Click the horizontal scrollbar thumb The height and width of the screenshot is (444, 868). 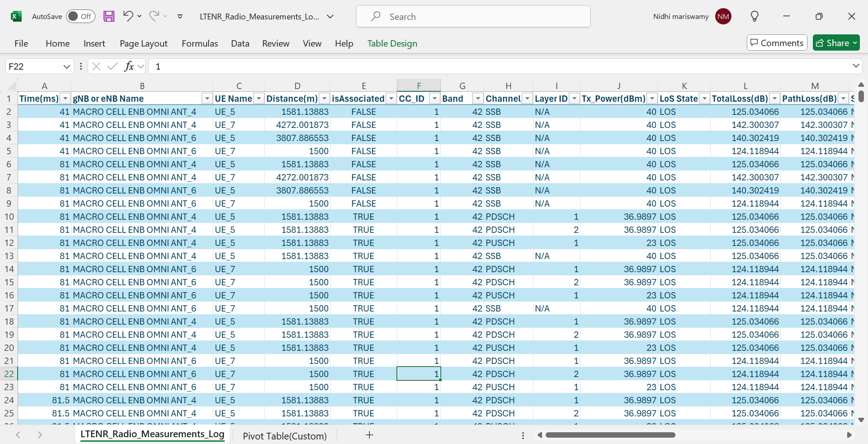(610, 435)
